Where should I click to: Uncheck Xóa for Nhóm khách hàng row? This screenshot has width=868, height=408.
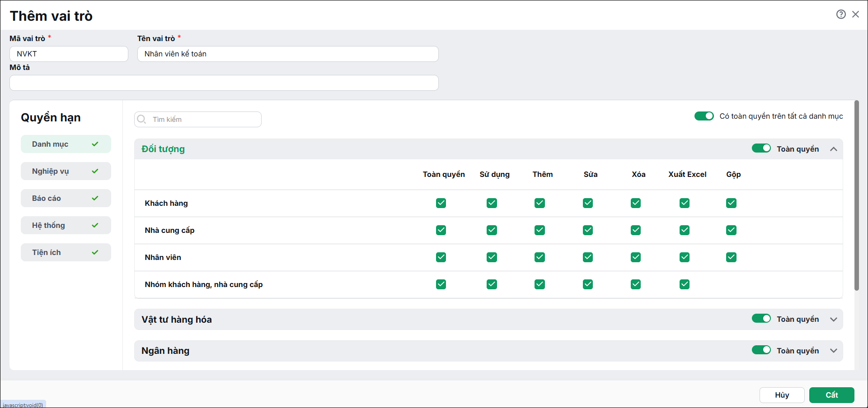636,284
